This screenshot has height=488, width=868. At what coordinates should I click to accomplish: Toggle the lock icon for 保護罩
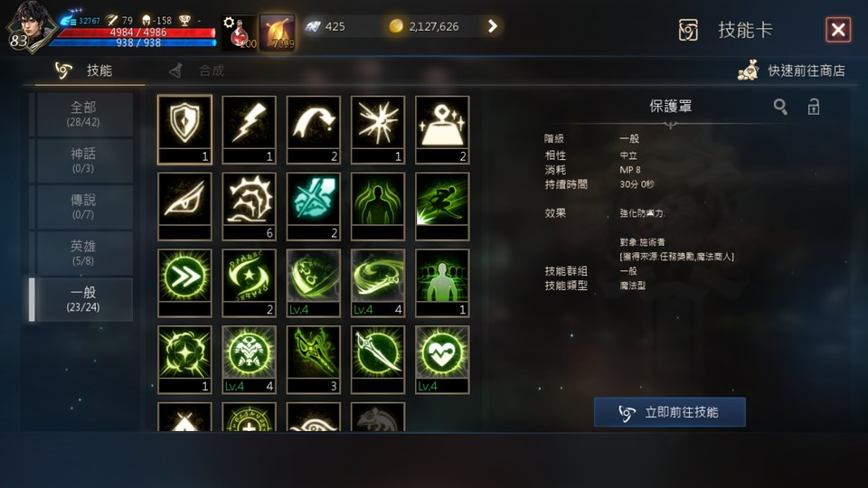tap(813, 107)
